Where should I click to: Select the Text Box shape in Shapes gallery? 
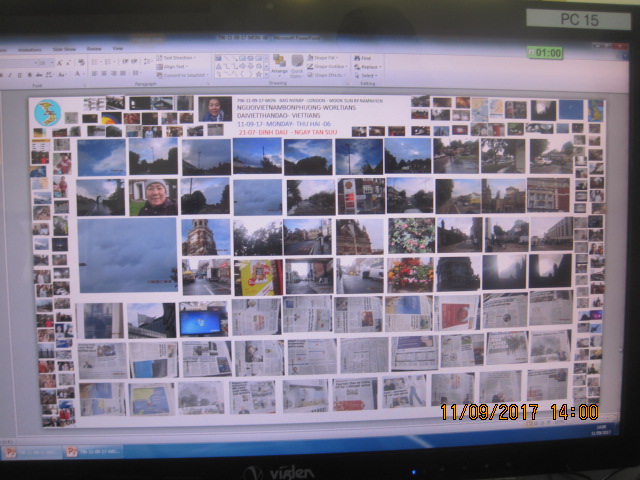pyautogui.click(x=218, y=58)
